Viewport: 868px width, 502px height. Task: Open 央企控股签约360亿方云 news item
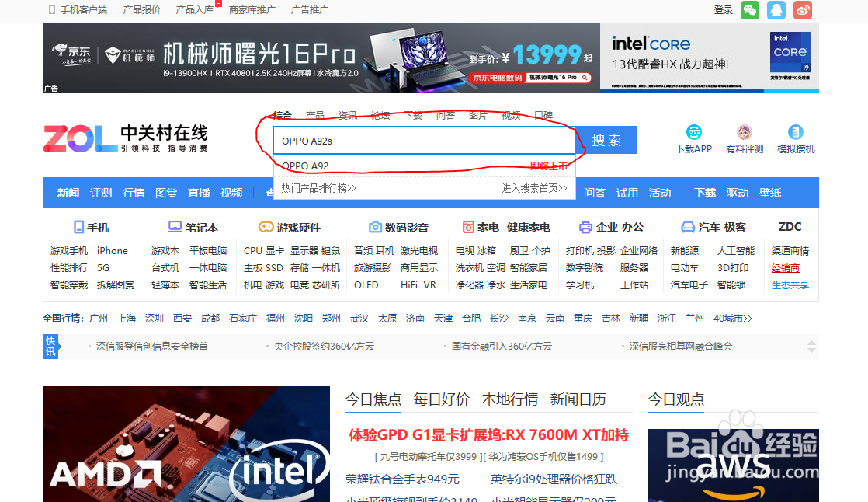coord(324,347)
